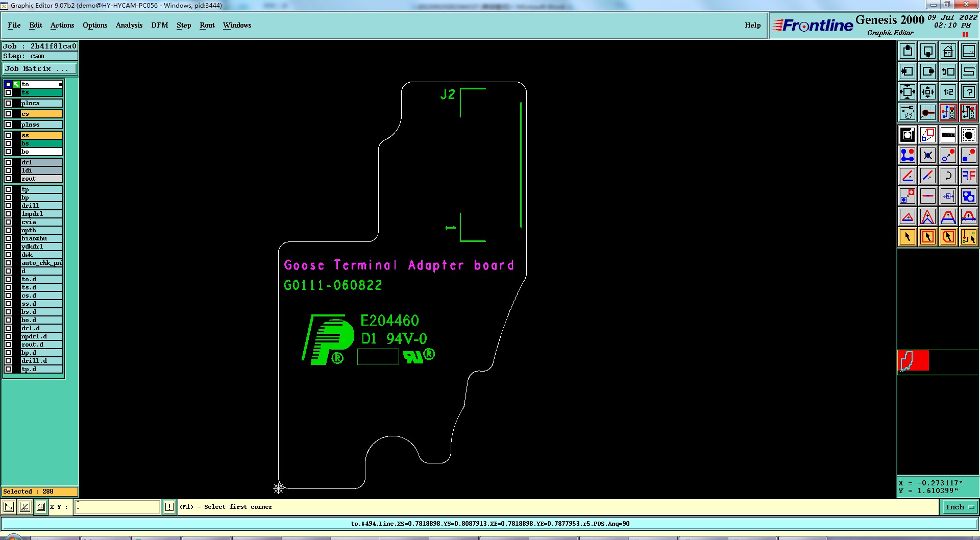Click the orange ss layer color bar

coord(42,135)
